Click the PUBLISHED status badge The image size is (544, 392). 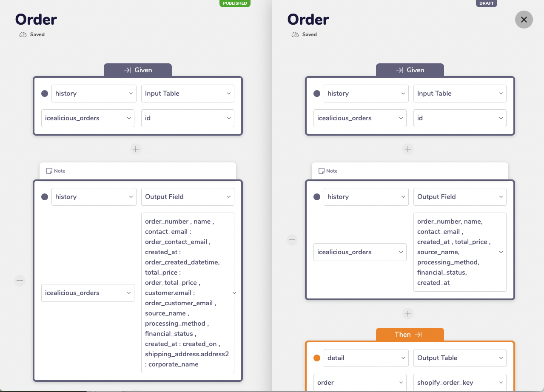tap(235, 3)
